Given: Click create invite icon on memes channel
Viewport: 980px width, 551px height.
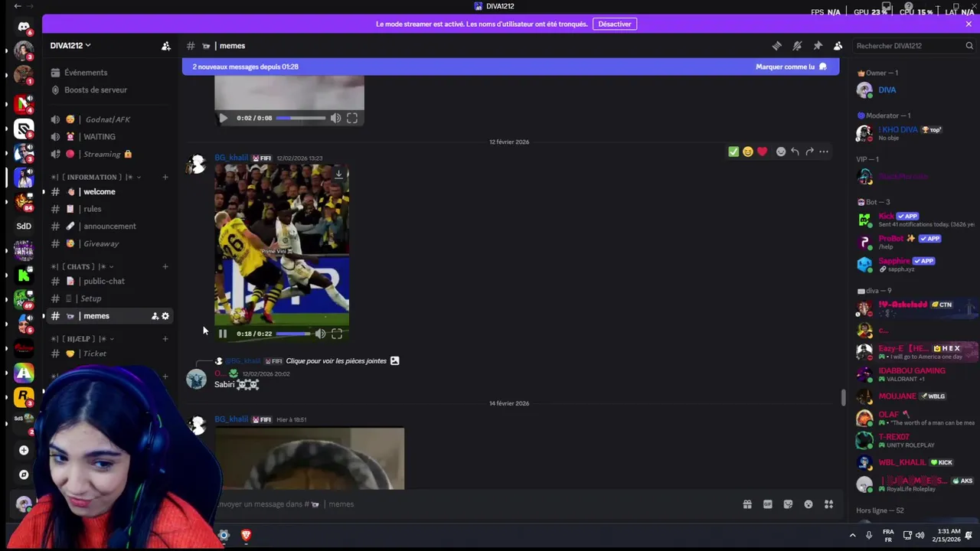Looking at the screenshot, I should (x=155, y=316).
